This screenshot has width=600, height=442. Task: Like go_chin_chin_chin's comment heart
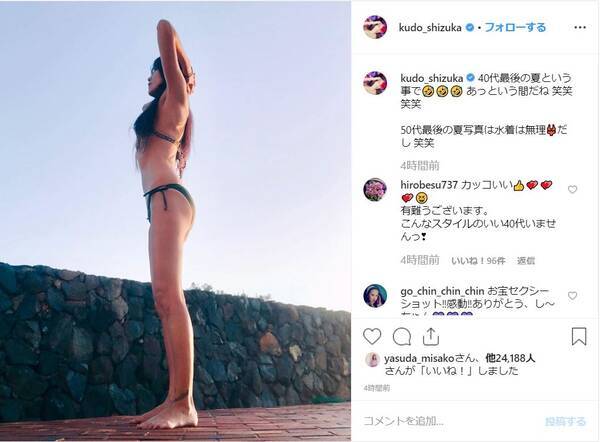click(572, 295)
